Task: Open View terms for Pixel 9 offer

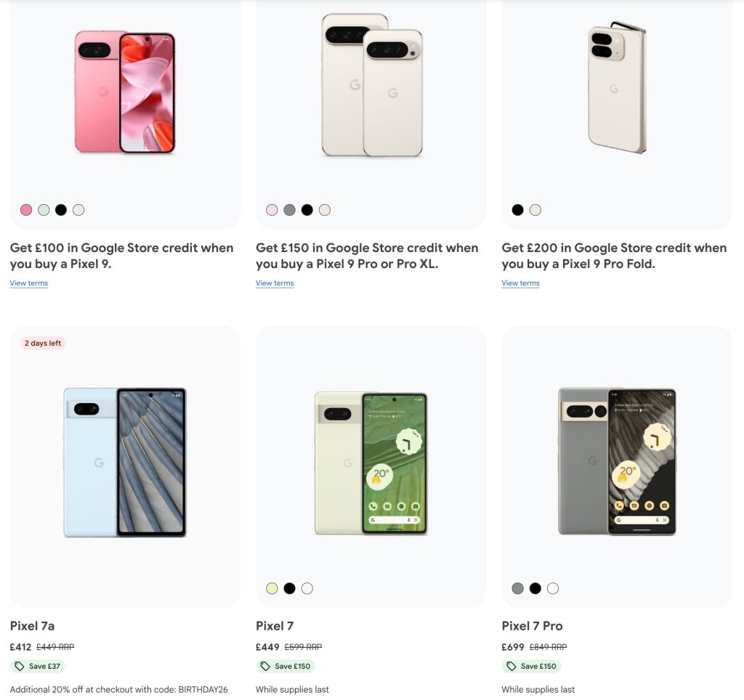Action: pos(29,283)
